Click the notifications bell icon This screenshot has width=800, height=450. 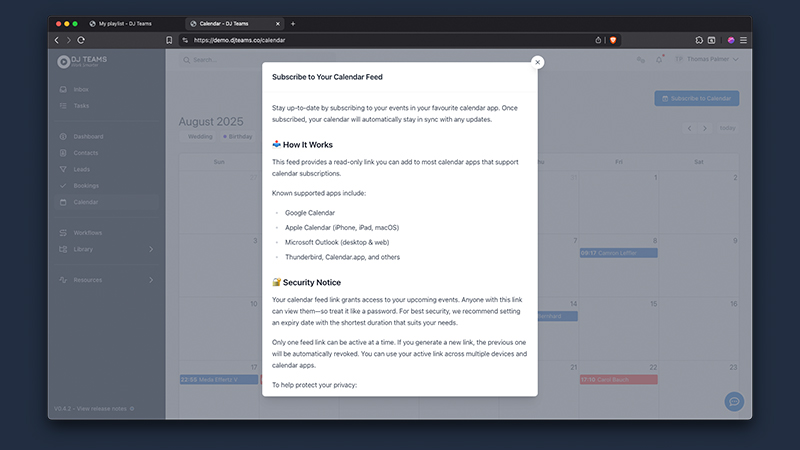(660, 60)
